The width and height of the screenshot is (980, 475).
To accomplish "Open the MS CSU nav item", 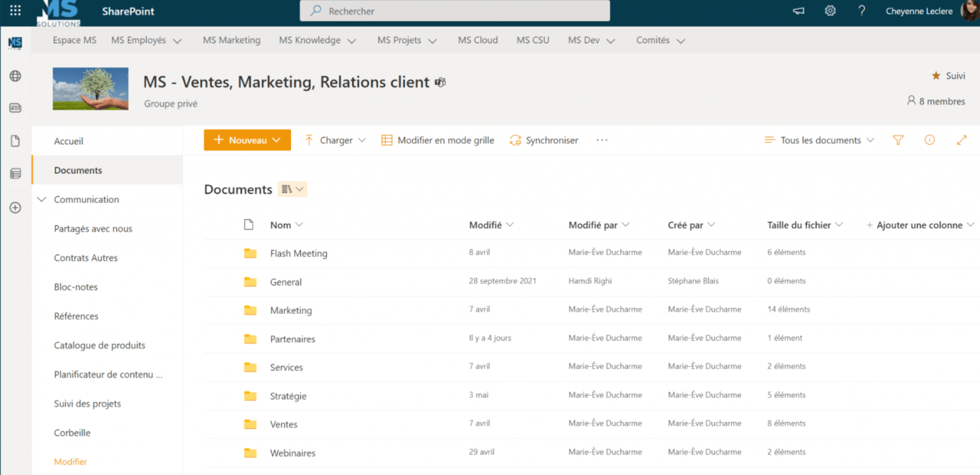I will pos(532,40).
